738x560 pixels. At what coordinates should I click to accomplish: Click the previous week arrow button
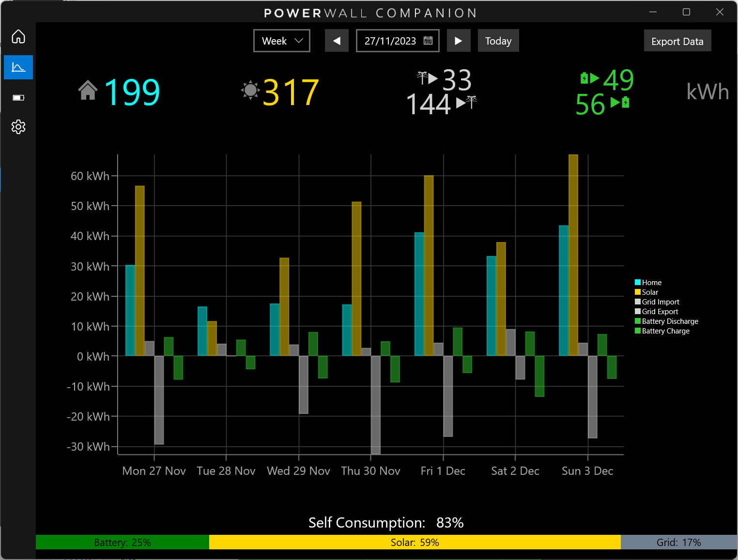(337, 41)
